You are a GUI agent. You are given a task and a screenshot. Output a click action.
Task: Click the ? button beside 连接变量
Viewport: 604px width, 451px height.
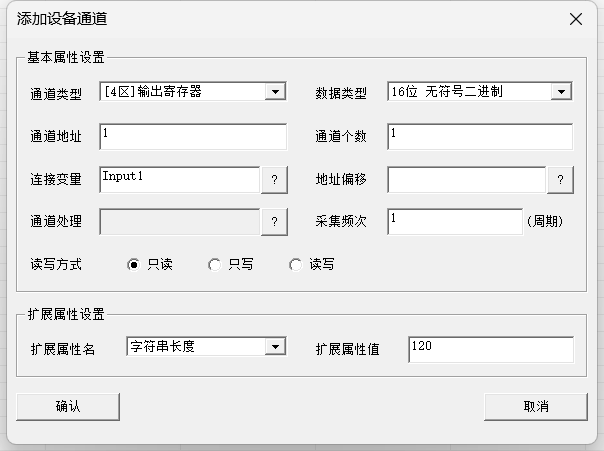274,180
